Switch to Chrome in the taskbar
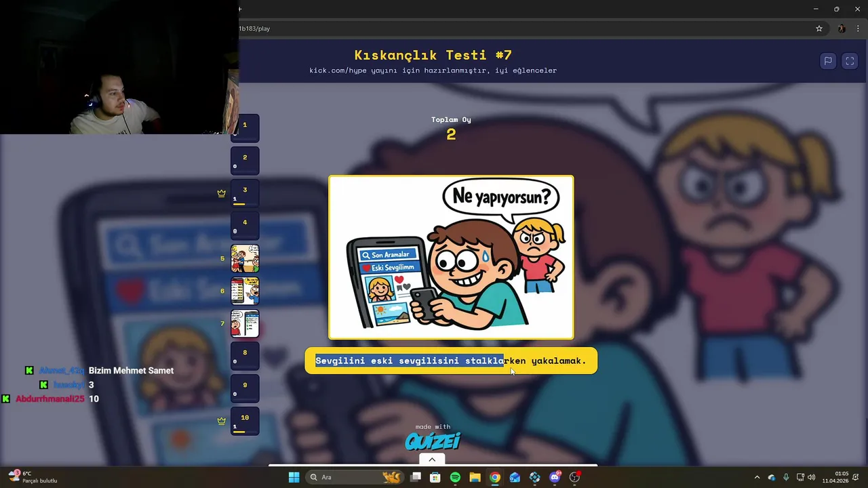868x488 pixels. pyautogui.click(x=495, y=477)
